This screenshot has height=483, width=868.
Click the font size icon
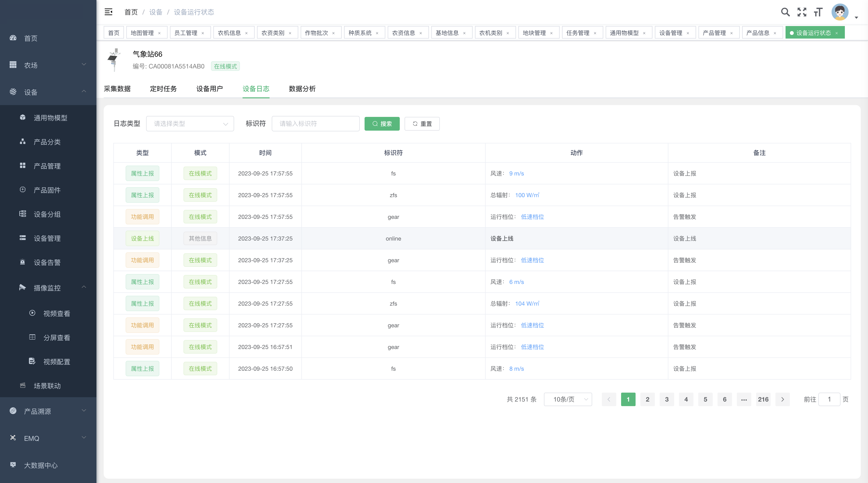[818, 12]
